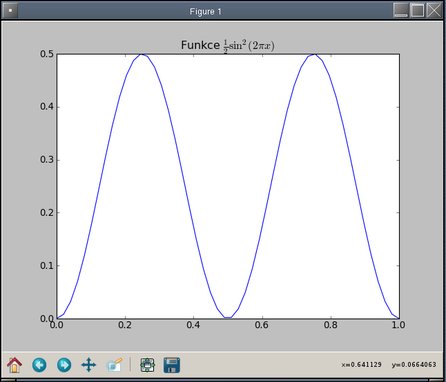446x382 pixels.
Task: Close the Figure 1 window
Action: [x=434, y=10]
